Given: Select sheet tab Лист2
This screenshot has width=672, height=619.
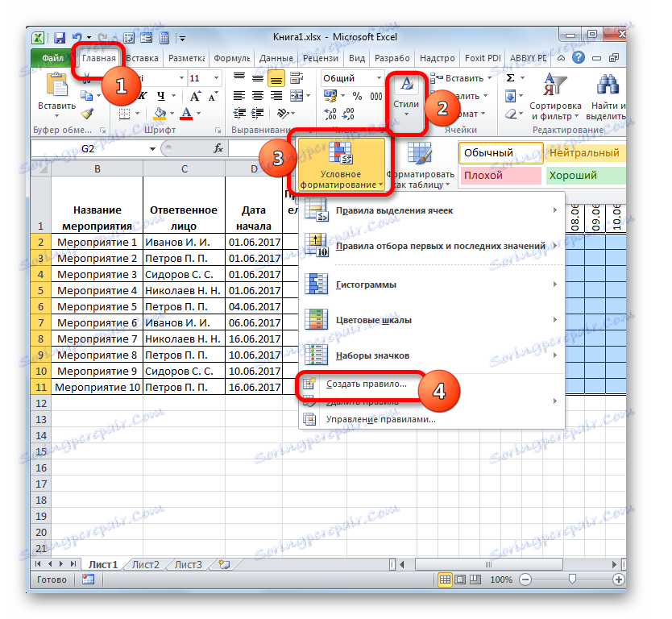Looking at the screenshot, I should coord(145,564).
